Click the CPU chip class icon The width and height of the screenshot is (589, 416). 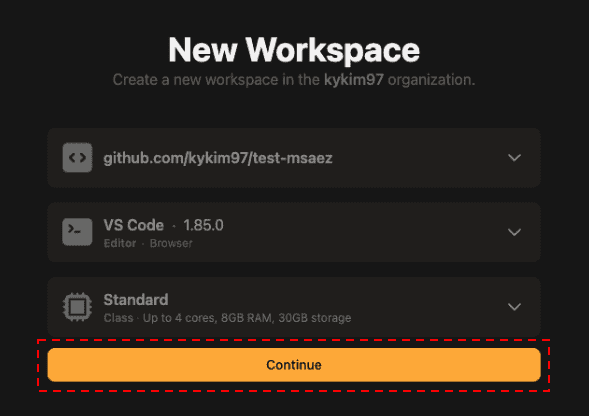[x=77, y=307]
